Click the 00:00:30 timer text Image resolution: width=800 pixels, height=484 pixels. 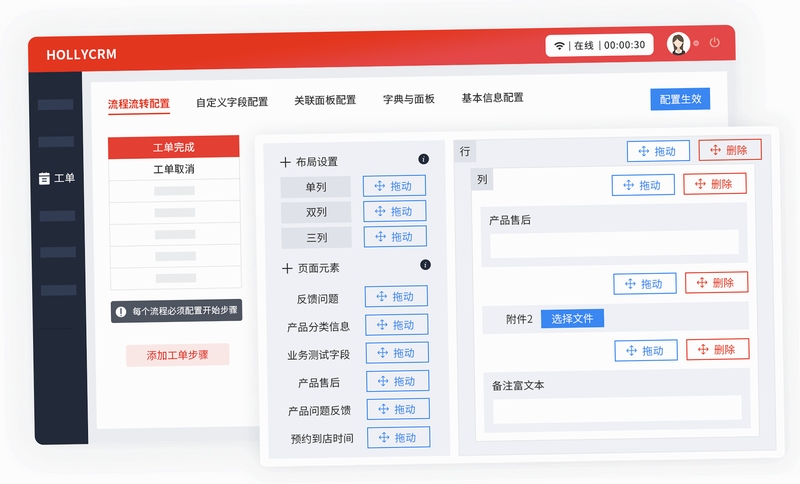(x=624, y=45)
